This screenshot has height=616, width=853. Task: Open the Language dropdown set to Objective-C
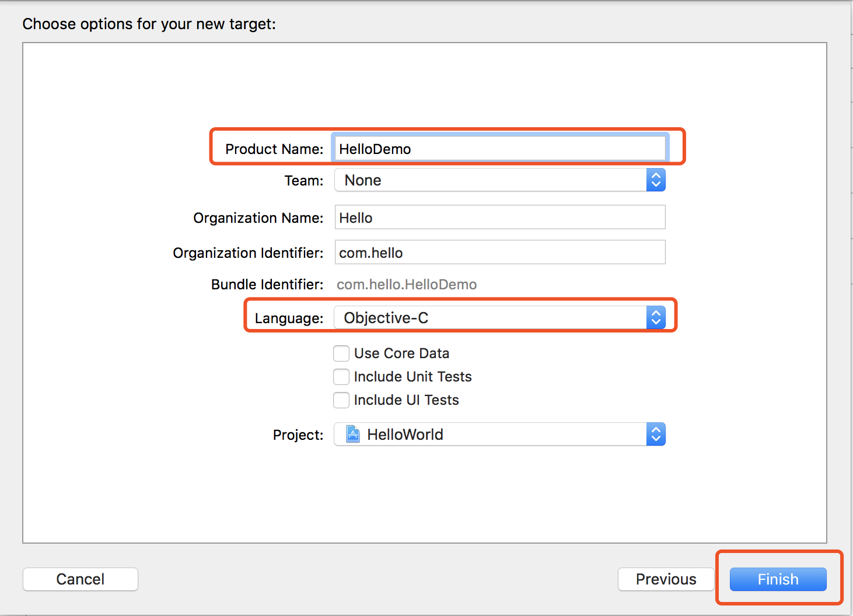[490, 318]
